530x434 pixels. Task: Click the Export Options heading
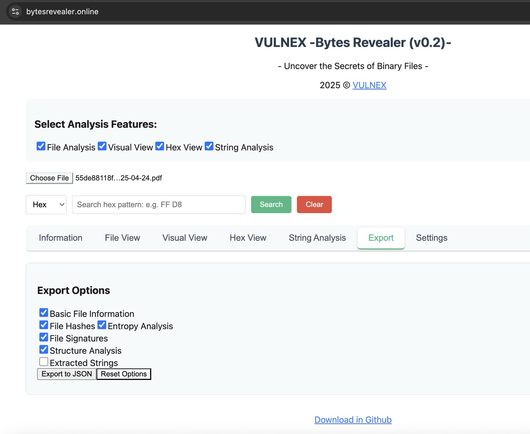pyautogui.click(x=74, y=290)
